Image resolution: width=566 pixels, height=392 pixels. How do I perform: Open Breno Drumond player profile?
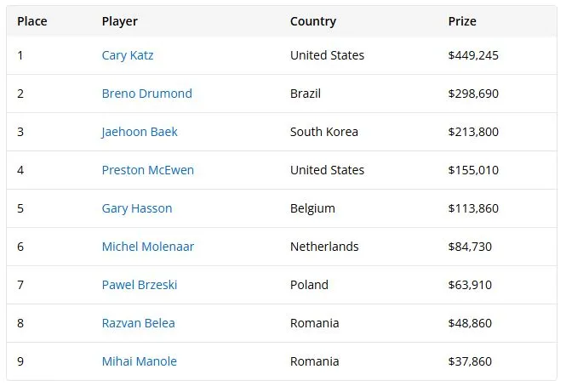click(147, 94)
